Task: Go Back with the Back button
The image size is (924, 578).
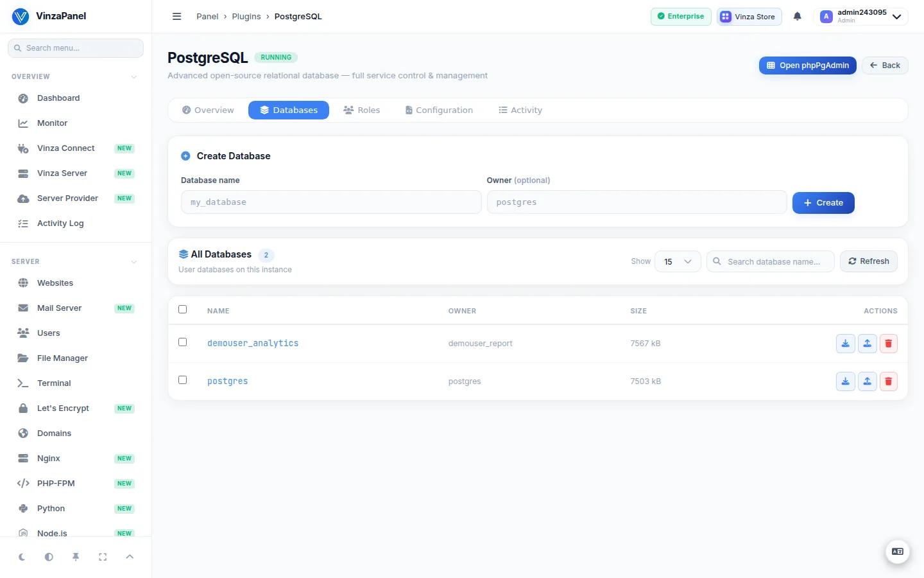Action: (885, 66)
